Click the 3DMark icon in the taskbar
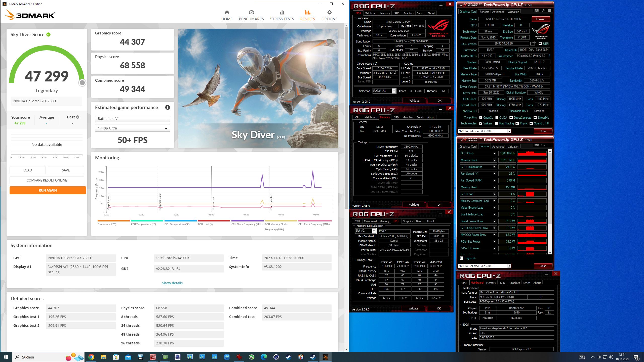This screenshot has width=644, height=362. coord(325,357)
